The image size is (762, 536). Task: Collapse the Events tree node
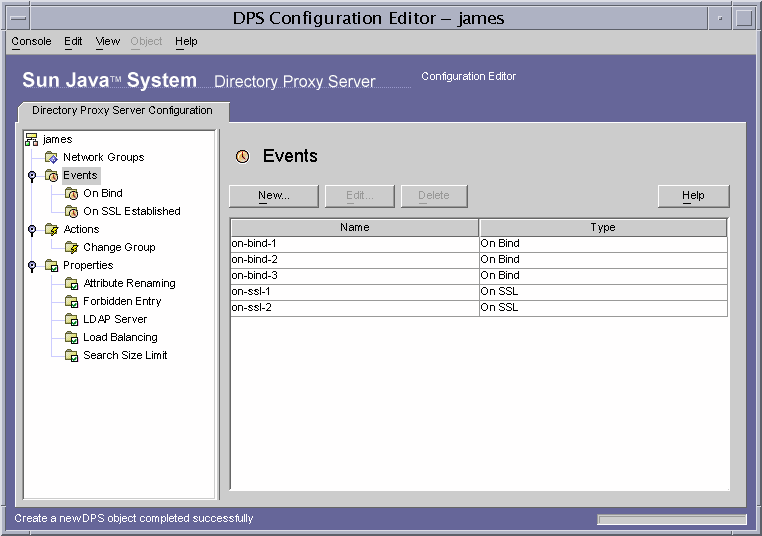pos(32,175)
